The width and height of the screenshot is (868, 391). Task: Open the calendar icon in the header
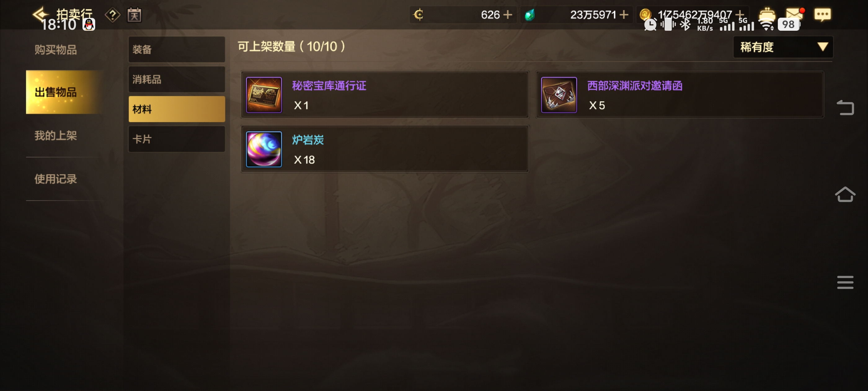click(x=134, y=15)
